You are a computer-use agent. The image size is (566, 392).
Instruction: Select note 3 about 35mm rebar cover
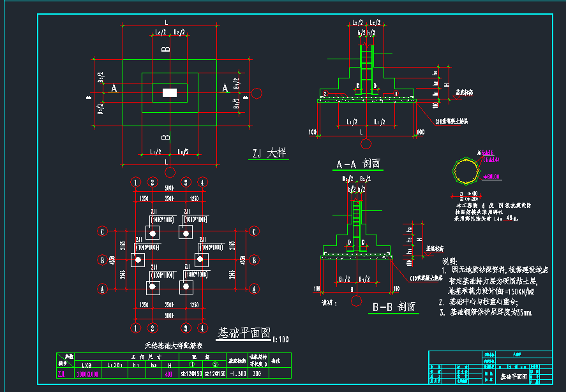489,312
